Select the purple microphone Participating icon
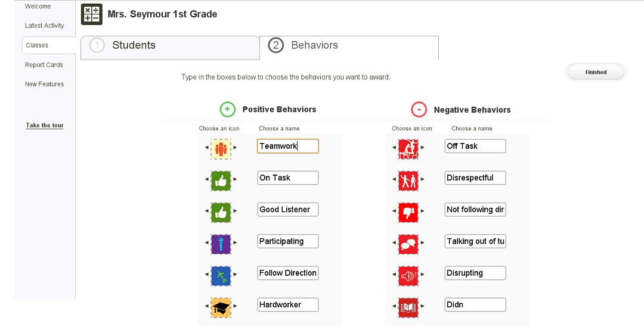Screen dimensions: 644x330 click(x=221, y=243)
